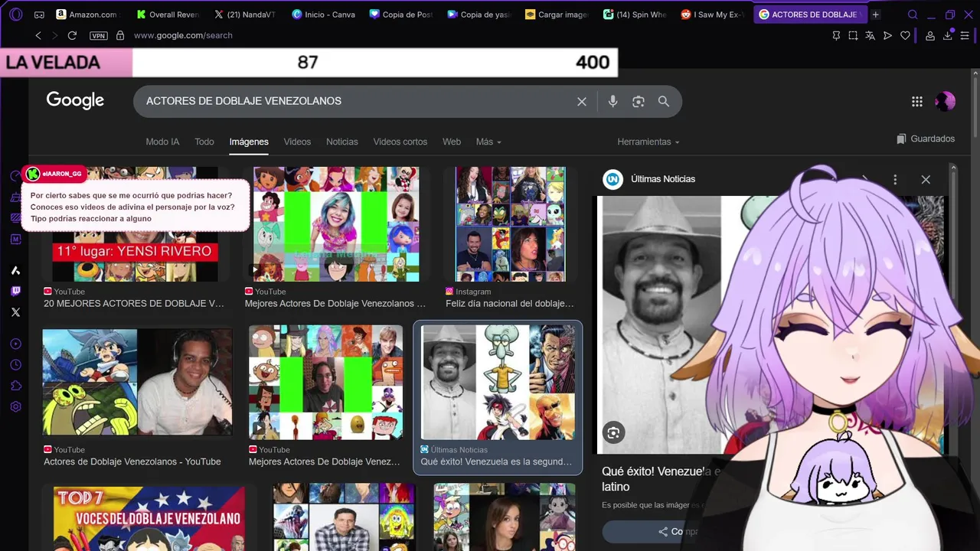Open the Instagram 'Feliz día nacional del doblaje' result
980x551 pixels.
(x=509, y=303)
